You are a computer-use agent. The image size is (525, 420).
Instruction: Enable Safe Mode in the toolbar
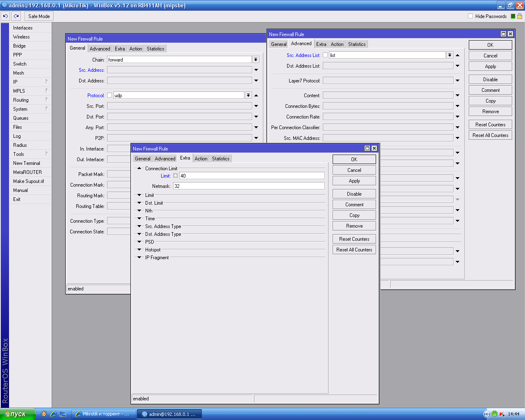click(39, 16)
